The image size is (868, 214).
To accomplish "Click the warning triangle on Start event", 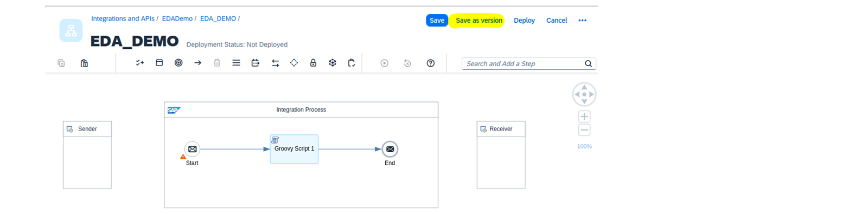I will coord(183,157).
